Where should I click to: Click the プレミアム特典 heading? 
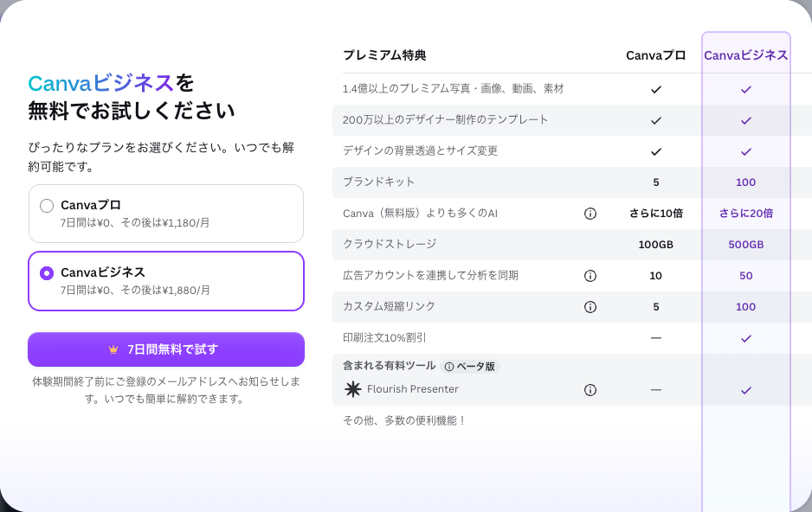[384, 55]
